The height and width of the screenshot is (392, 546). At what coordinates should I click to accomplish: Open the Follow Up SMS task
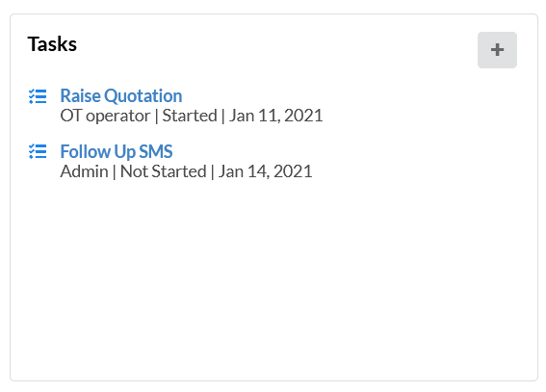[117, 151]
